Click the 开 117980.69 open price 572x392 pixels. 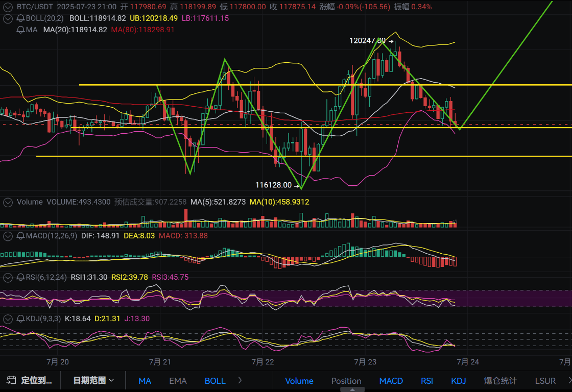[143, 7]
